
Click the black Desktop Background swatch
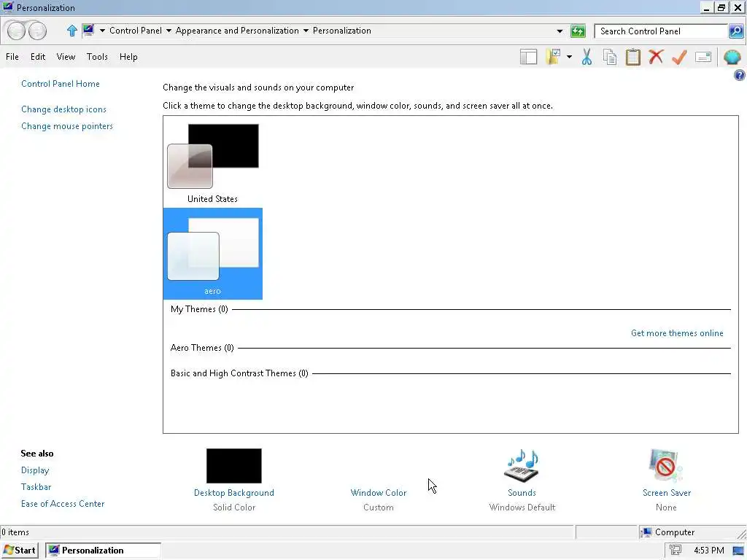(x=234, y=466)
